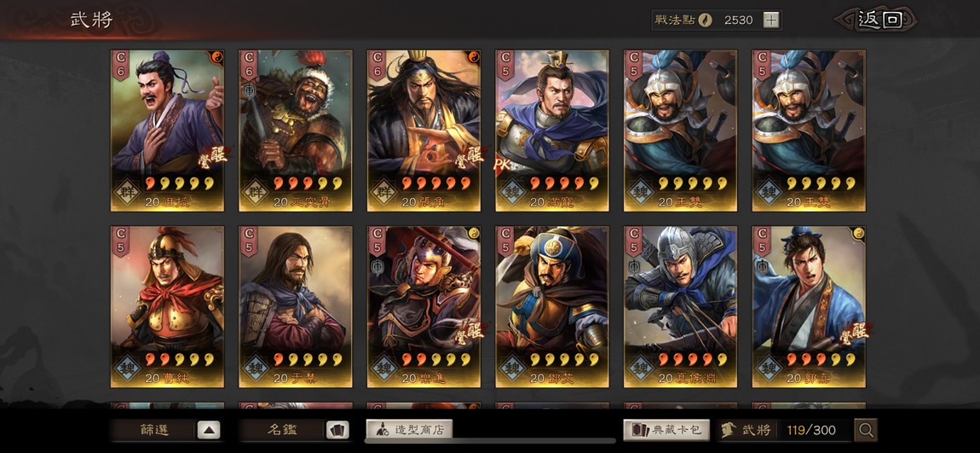Go back with the 返回 button

click(x=879, y=20)
